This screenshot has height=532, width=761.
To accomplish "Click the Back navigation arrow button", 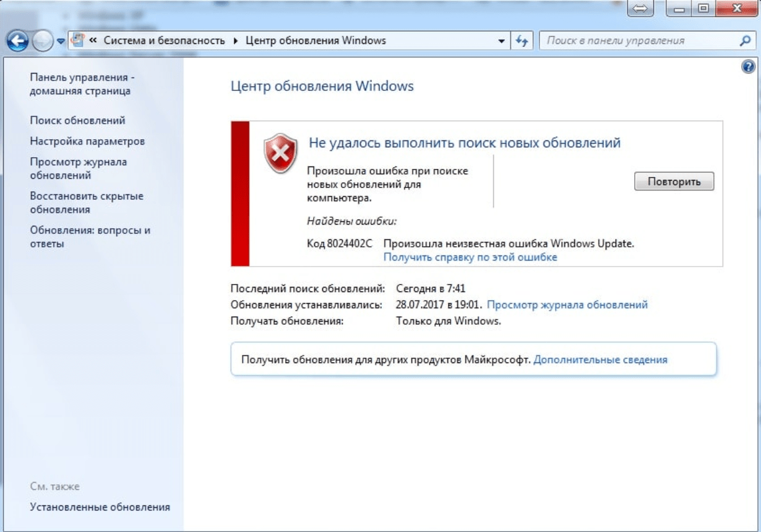I will [18, 41].
